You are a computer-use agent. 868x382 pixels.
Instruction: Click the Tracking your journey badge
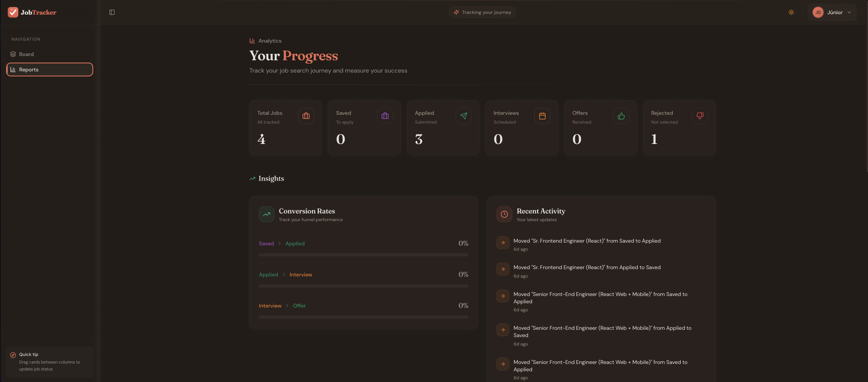pyautogui.click(x=482, y=12)
